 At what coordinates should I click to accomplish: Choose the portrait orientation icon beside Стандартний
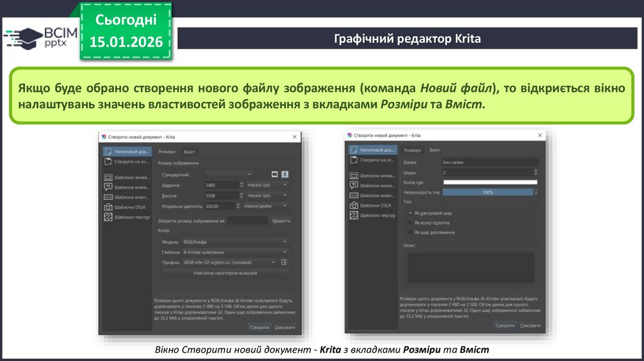(285, 175)
